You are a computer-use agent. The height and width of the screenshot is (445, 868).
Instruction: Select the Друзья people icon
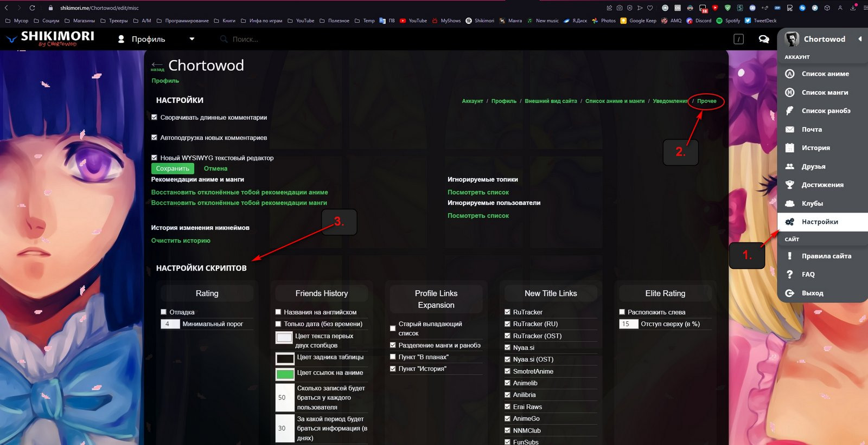point(790,166)
